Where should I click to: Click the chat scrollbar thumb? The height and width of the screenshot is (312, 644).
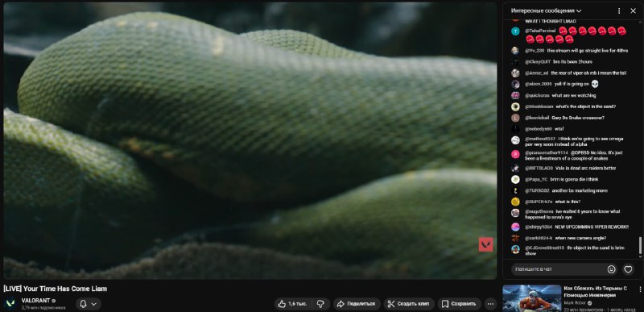(x=640, y=245)
